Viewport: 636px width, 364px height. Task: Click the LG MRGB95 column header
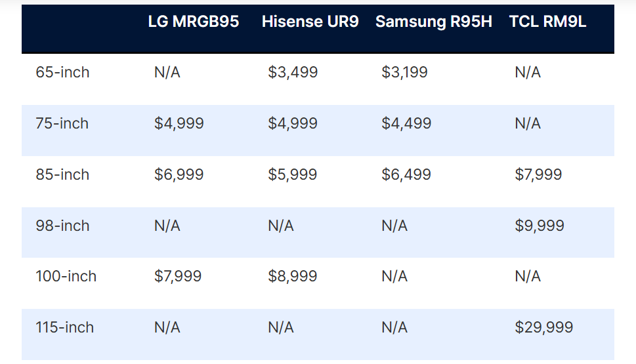(193, 22)
